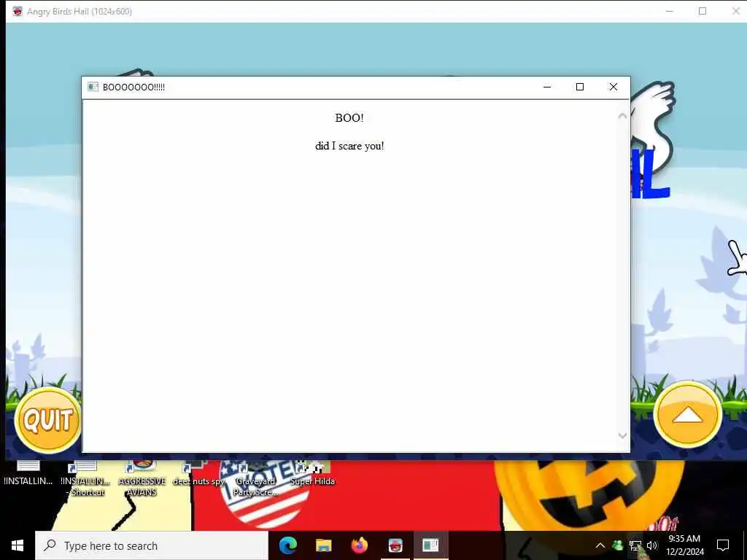
Task: Open the network status tray icon
Action: click(635, 545)
